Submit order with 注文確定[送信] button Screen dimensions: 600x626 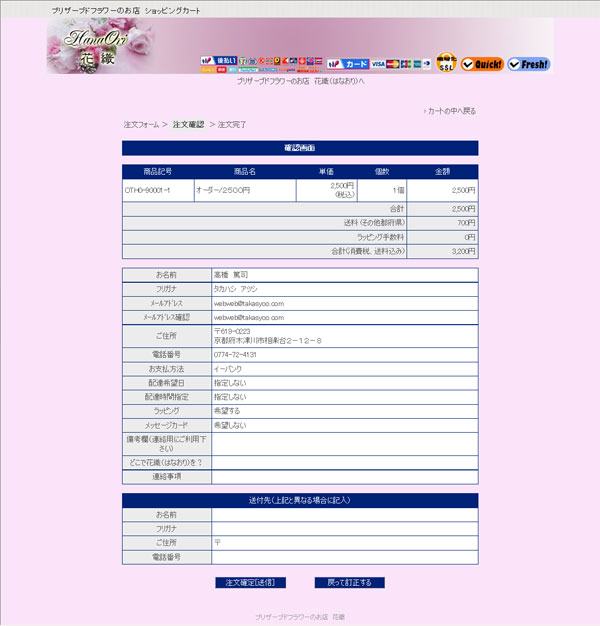[250, 582]
